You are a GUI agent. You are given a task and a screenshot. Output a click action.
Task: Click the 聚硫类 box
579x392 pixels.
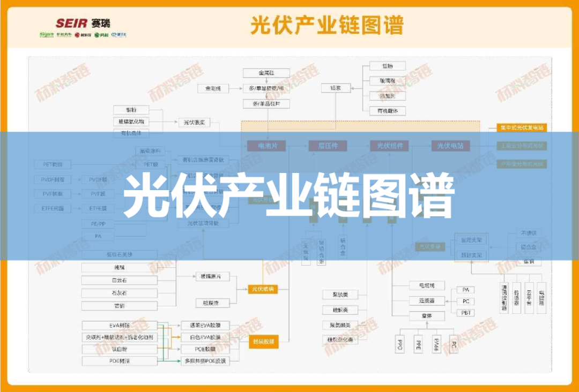click(340, 295)
